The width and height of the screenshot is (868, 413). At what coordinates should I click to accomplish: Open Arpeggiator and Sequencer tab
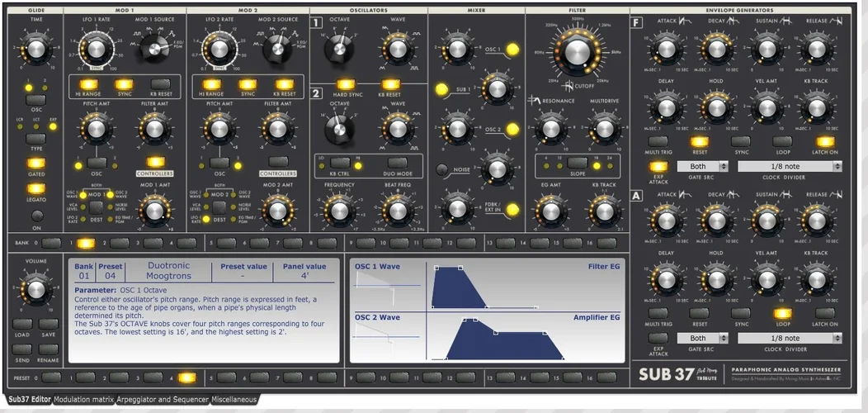pyautogui.click(x=163, y=399)
